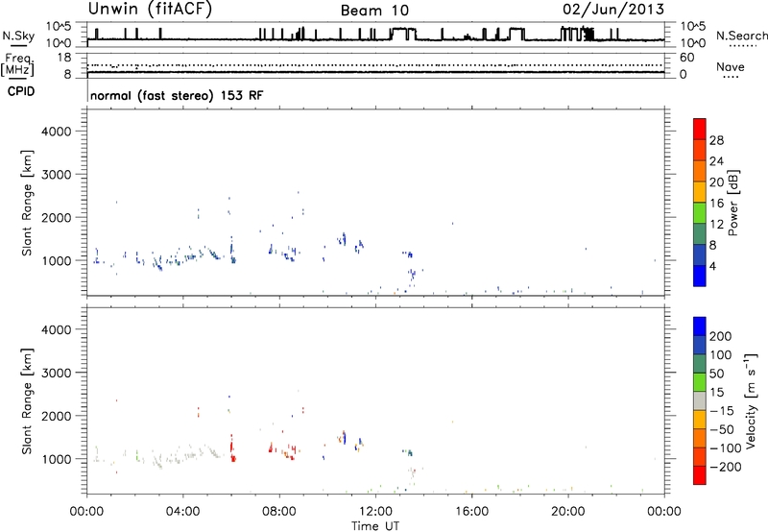Click the "Freq. [MHz]" axis label
This screenshot has height=532, width=768.
point(18,65)
